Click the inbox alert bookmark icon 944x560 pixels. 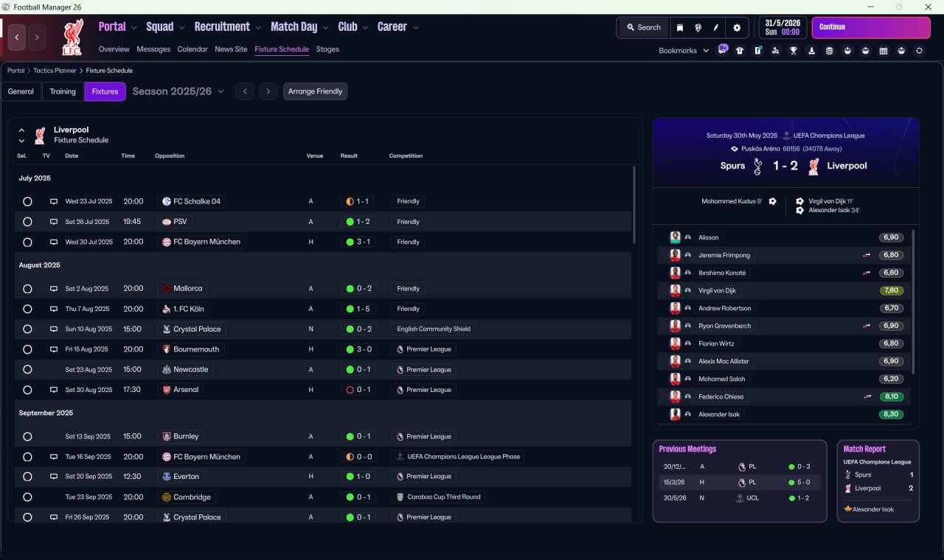(757, 51)
